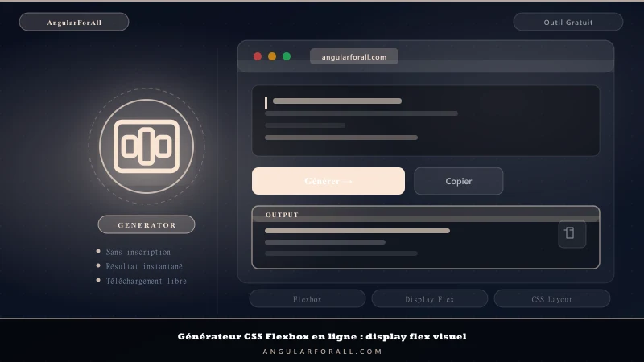Click the copy icon in the output panel
The image size is (644, 362).
(x=572, y=233)
